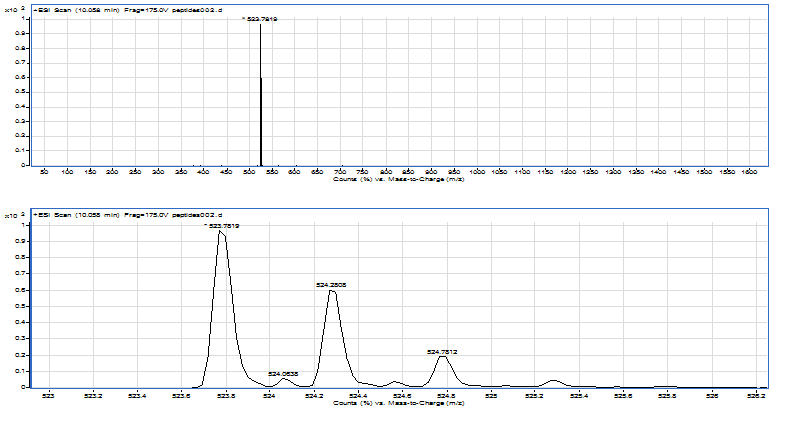This screenshot has height=426, width=788.
Task: Click the small 524.0638 peak label
Action: 283,374
